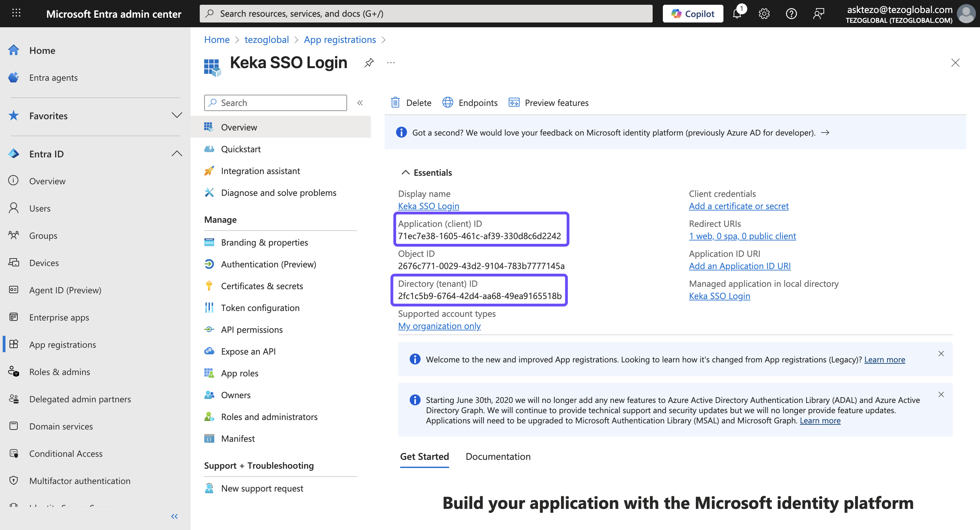Collapse the Essentials section

tap(406, 172)
